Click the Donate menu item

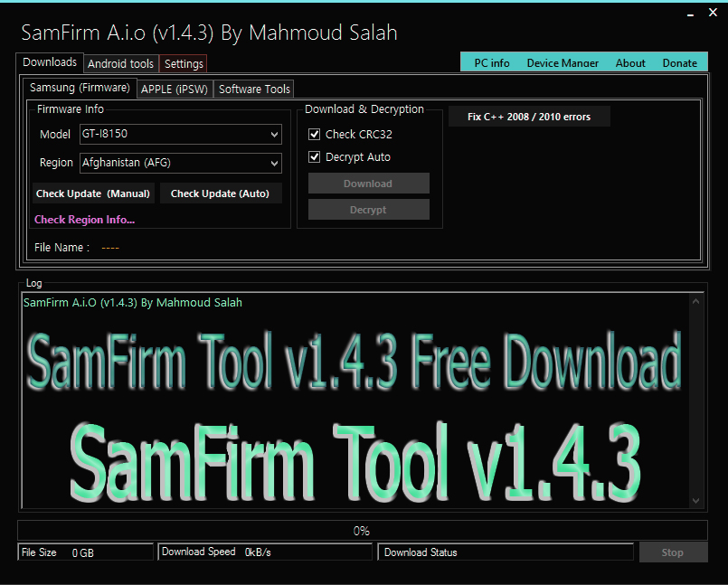pos(679,63)
